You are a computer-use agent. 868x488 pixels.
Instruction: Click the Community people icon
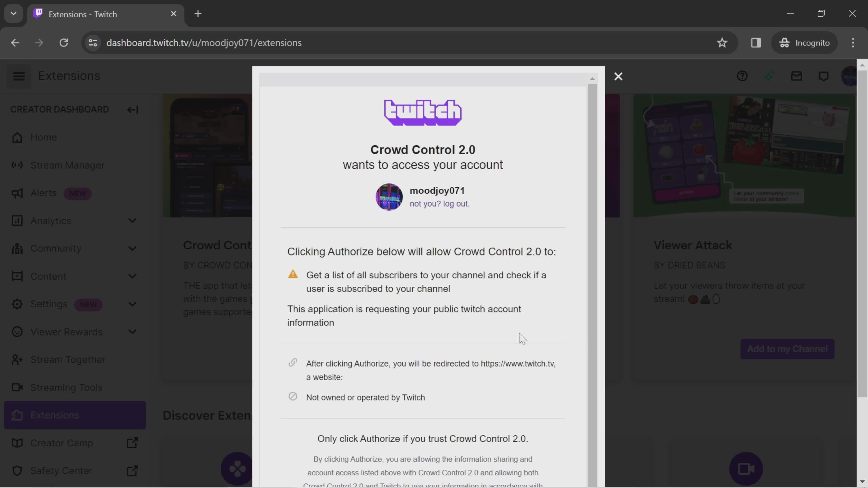click(17, 249)
